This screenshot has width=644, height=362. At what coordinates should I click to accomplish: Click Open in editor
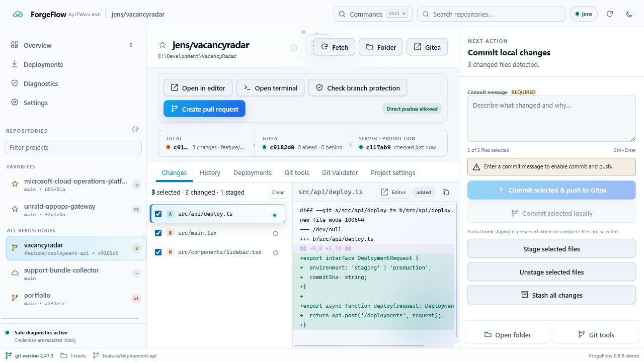click(198, 88)
